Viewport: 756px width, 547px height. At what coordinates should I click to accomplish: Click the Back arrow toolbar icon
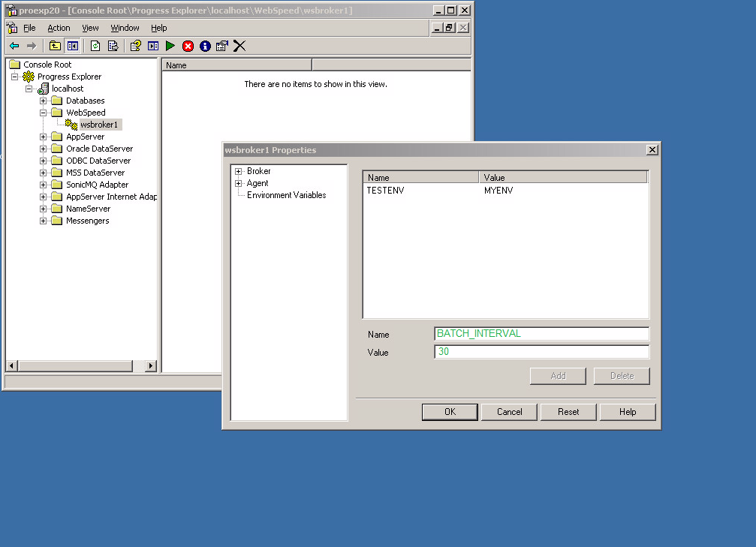click(x=14, y=46)
